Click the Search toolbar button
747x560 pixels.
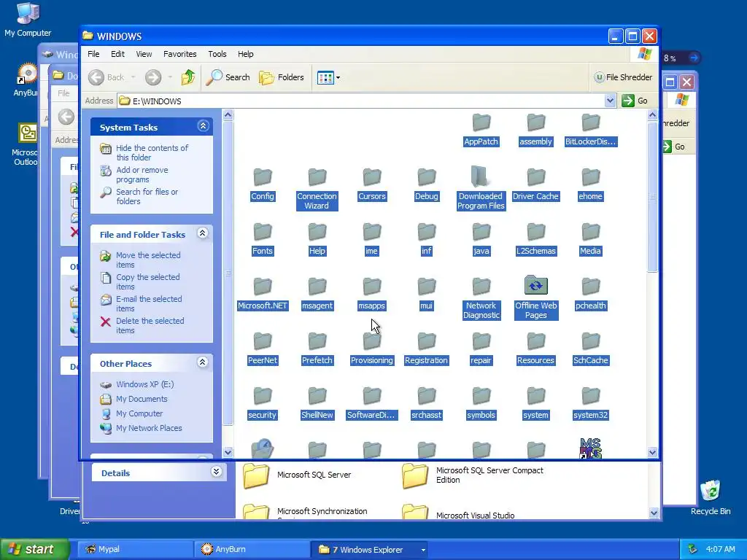(228, 77)
